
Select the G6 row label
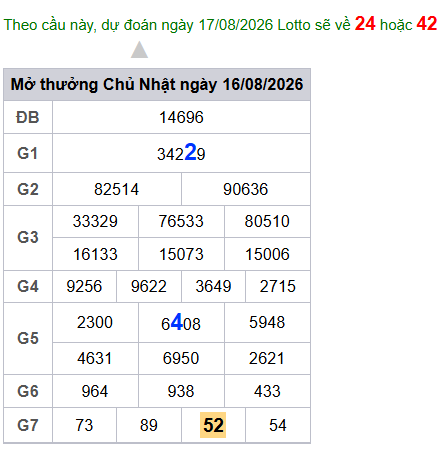[x=28, y=391]
